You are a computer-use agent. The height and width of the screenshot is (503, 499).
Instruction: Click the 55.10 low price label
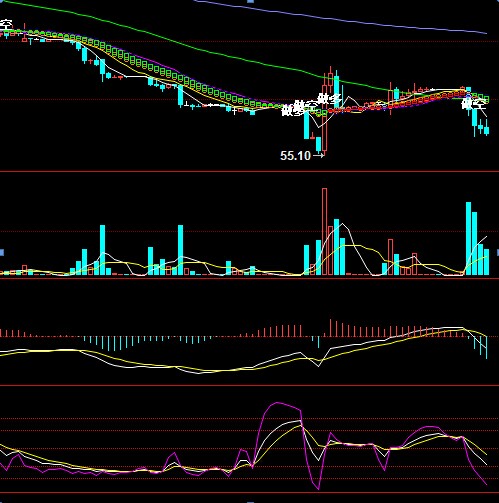[x=295, y=156]
